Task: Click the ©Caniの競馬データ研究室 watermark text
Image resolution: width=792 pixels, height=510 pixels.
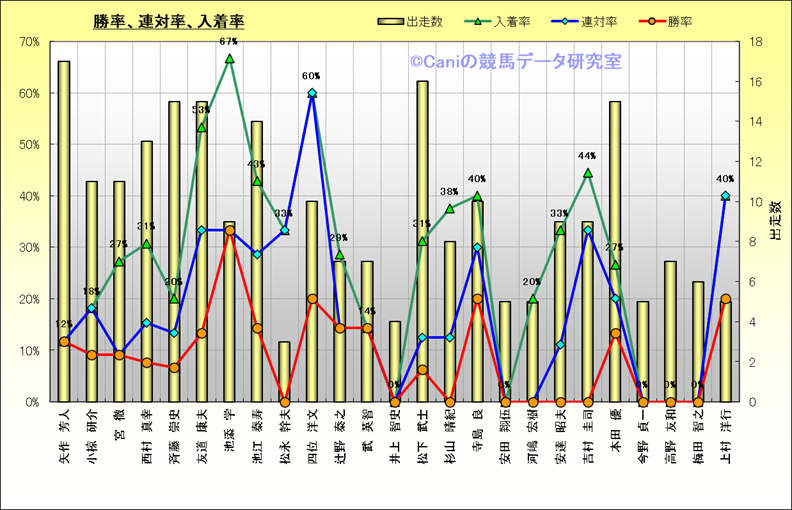Action: 515,62
